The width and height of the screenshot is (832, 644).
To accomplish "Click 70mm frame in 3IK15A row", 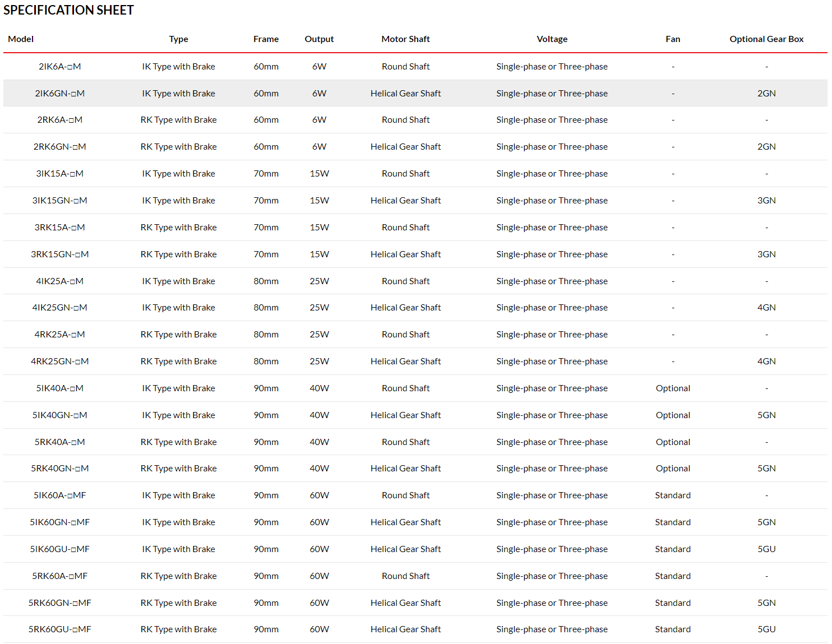I will (x=266, y=174).
